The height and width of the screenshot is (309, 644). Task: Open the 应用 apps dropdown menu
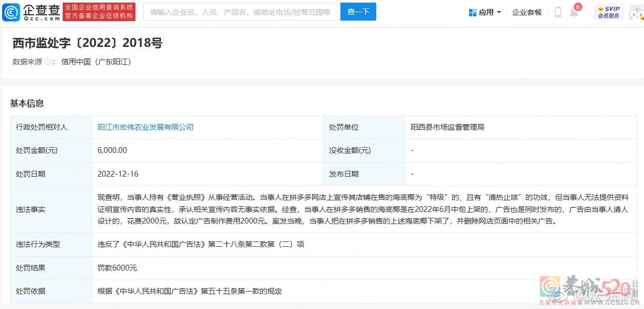click(485, 12)
